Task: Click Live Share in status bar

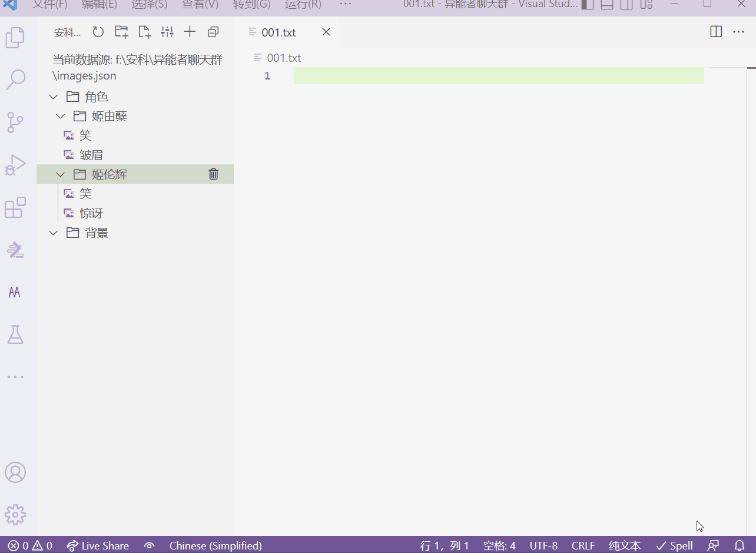Action: coord(98,545)
